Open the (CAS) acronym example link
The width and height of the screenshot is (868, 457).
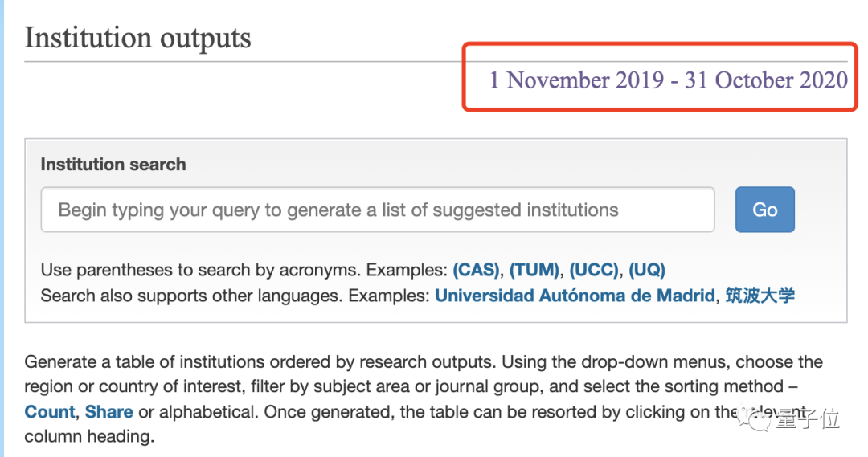pyautogui.click(x=477, y=270)
